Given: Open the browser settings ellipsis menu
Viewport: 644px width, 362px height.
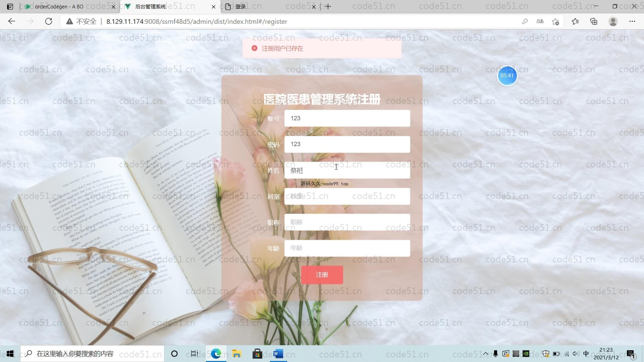Looking at the screenshot, I should tap(632, 21).
